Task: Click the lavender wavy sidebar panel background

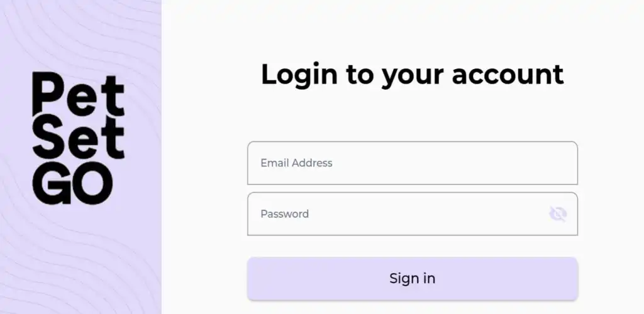Action: (80, 254)
